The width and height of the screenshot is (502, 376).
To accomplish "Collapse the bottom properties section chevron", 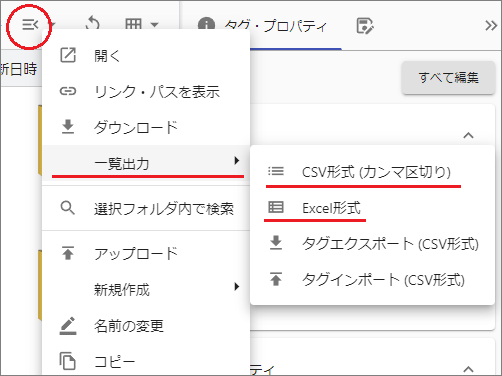I will pos(468,369).
